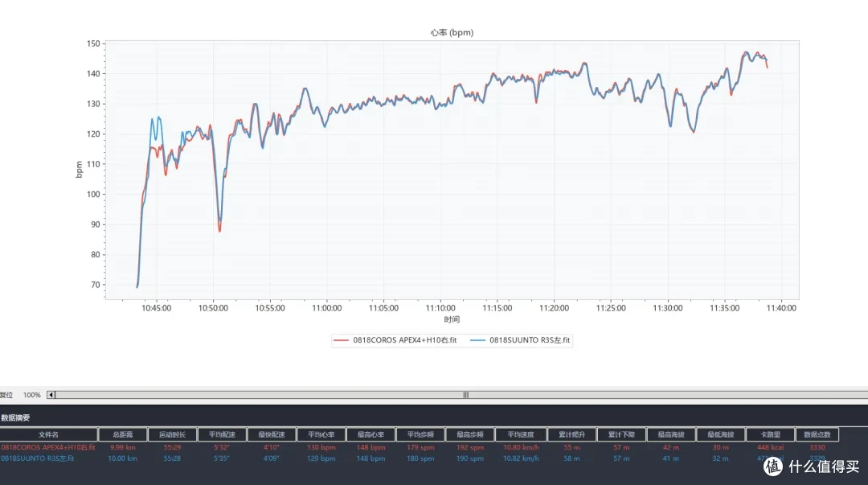Select the 最高步频 column header
The image size is (868, 485).
point(470,434)
